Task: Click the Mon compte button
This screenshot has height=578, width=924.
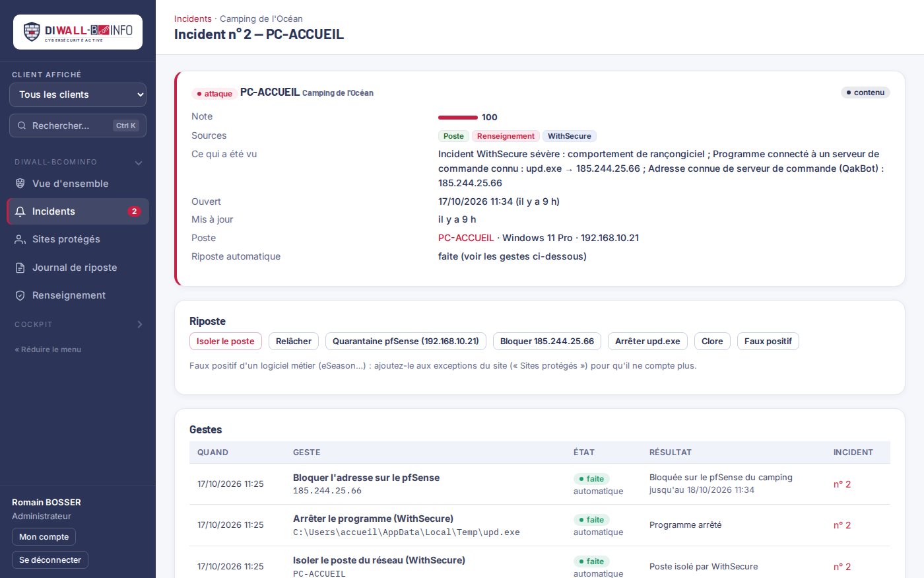Action: [x=44, y=537]
